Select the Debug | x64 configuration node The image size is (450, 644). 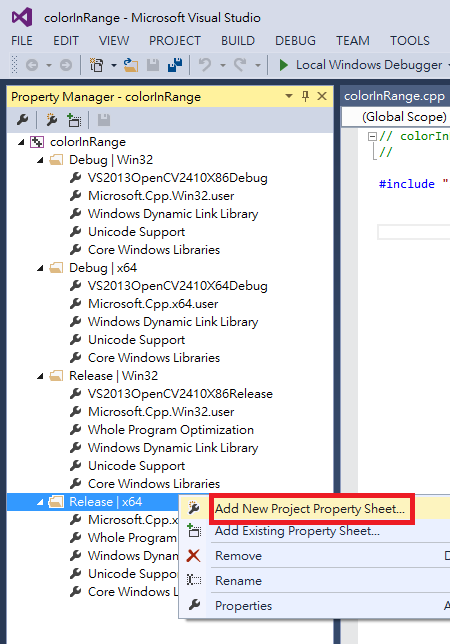pyautogui.click(x=103, y=268)
